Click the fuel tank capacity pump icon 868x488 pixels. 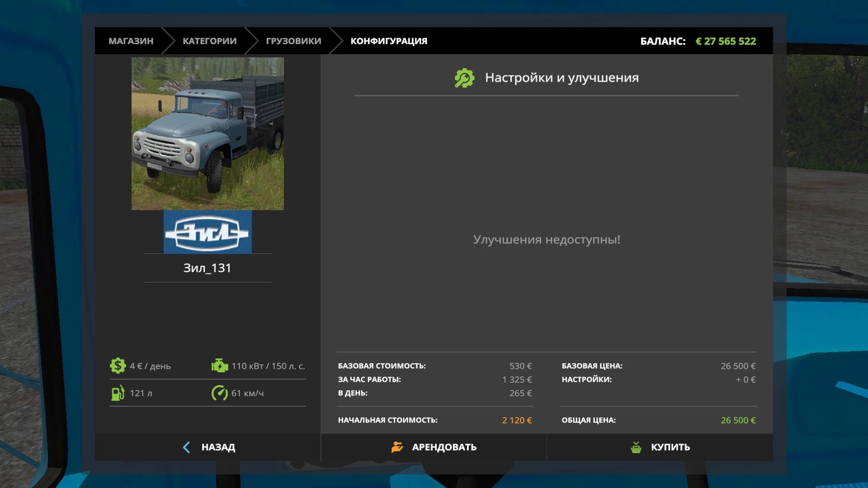118,393
